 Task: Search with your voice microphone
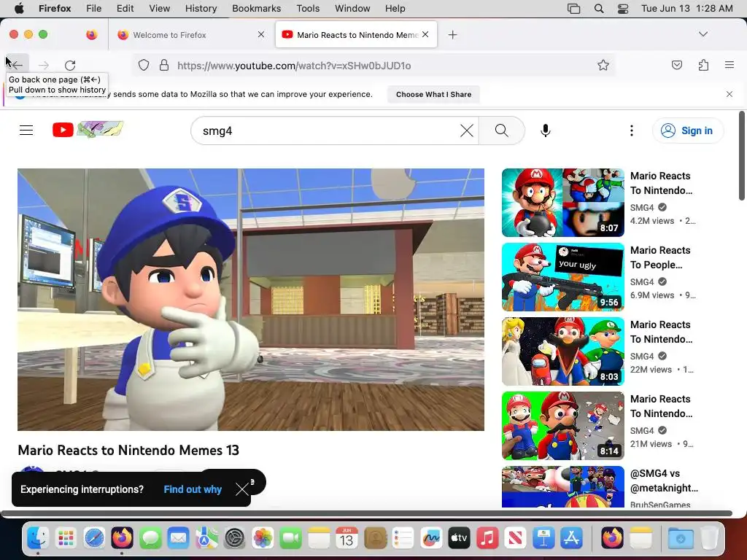pyautogui.click(x=546, y=131)
